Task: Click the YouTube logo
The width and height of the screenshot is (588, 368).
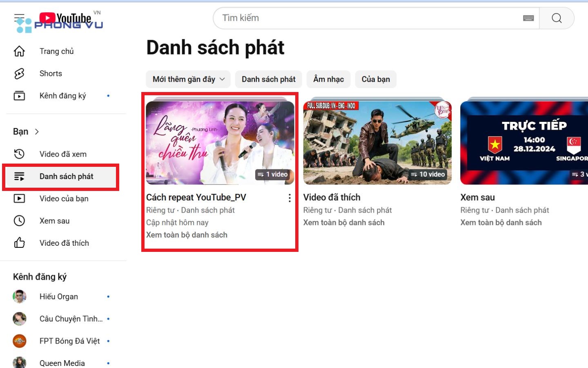Action: [x=65, y=18]
